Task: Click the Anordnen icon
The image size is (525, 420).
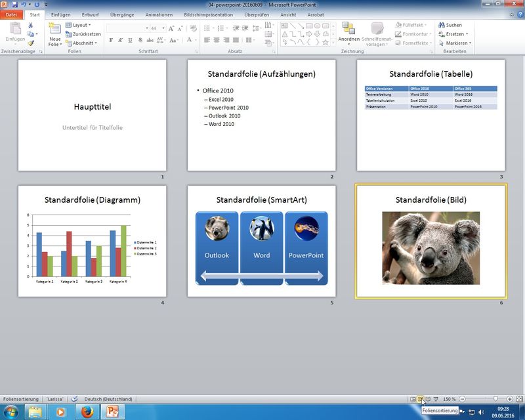Action: tap(348, 28)
